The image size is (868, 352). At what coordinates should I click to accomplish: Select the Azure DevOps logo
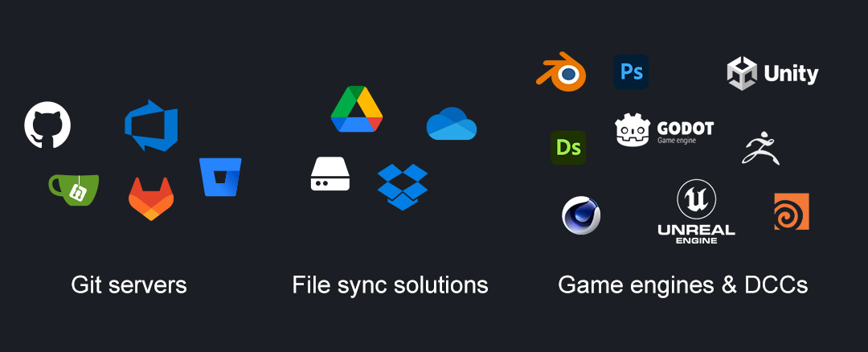click(151, 125)
